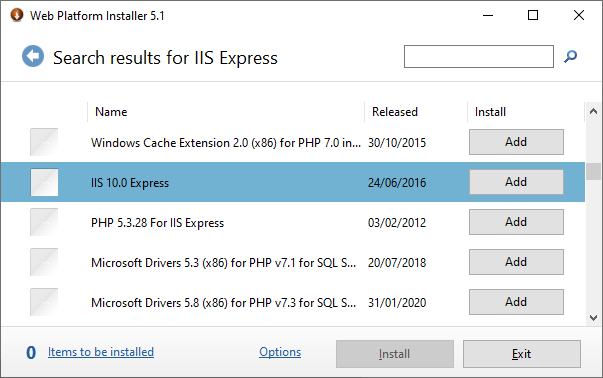Viewport: 603px width, 378px height.
Task: Click the scrollbar down arrow
Action: 593,318
